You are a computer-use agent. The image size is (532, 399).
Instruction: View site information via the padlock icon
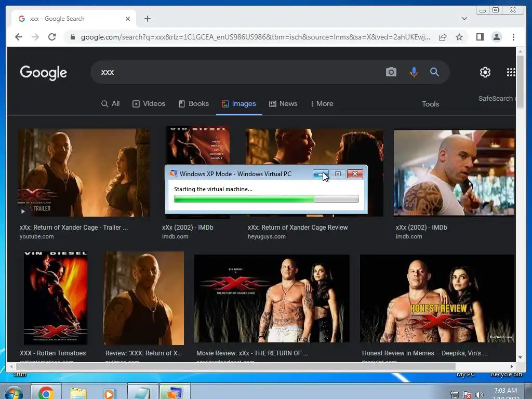(73, 37)
